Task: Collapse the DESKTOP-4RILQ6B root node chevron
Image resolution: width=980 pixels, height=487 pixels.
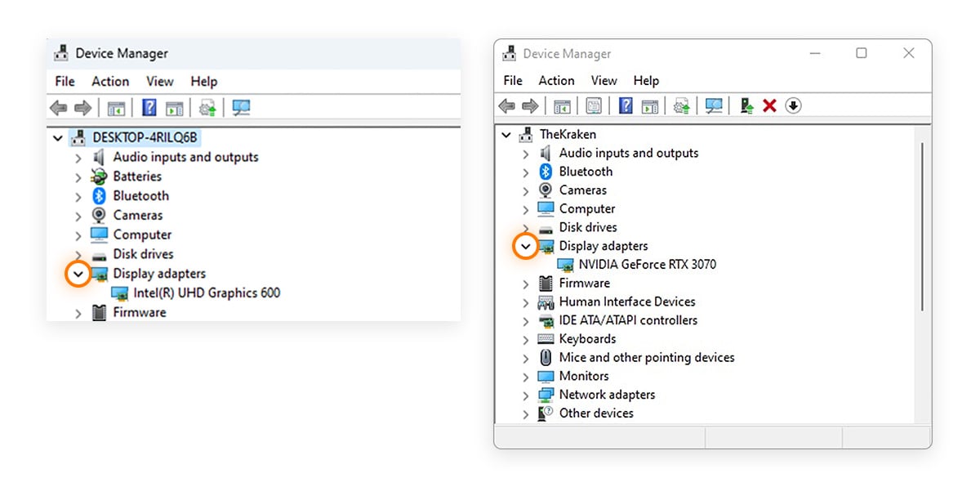Action: 57,138
